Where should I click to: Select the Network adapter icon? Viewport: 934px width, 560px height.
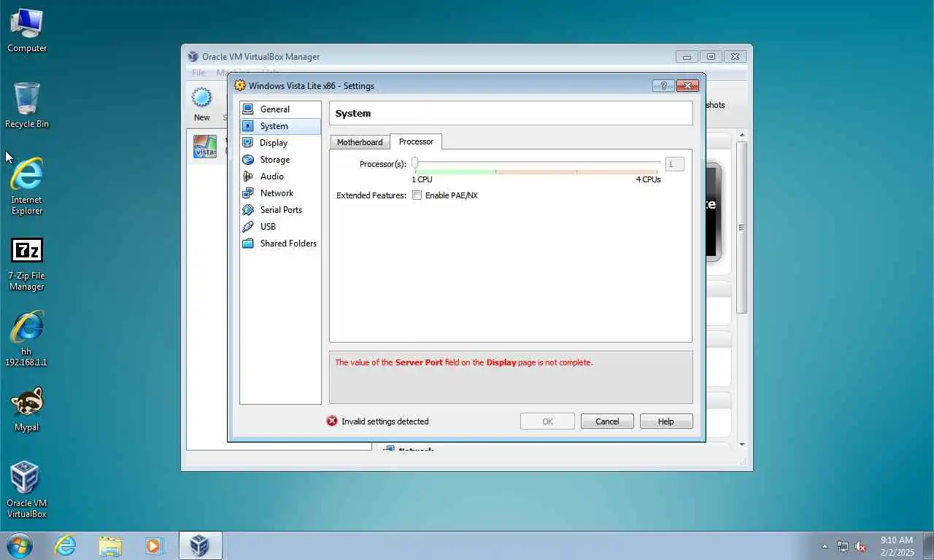pos(248,193)
